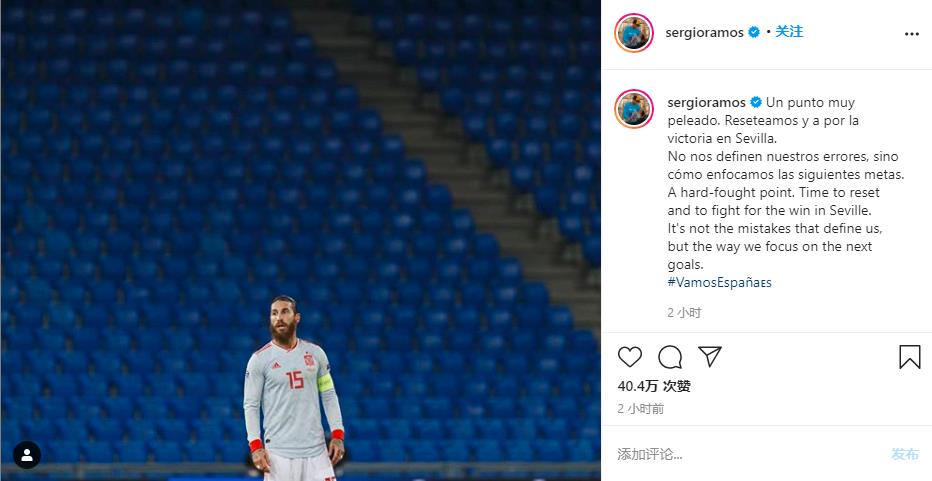Open comment bubble icon
The width and height of the screenshot is (932, 481).
670,357
